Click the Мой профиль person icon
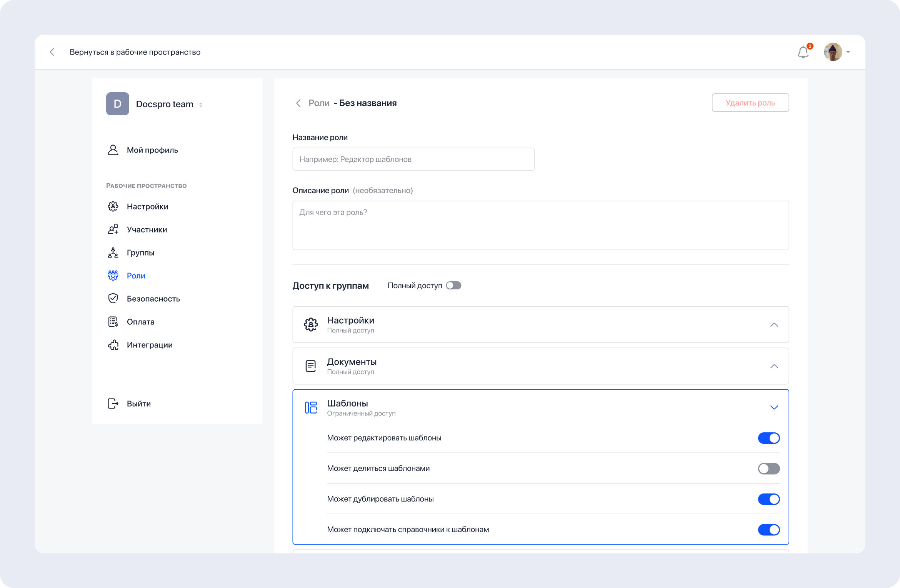Viewport: 900px width, 588px height. point(113,150)
